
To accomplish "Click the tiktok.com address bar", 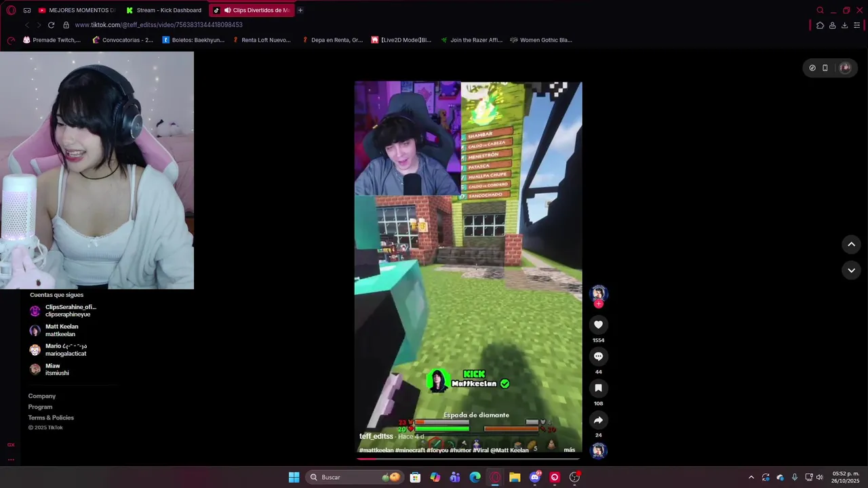I will click(x=159, y=25).
